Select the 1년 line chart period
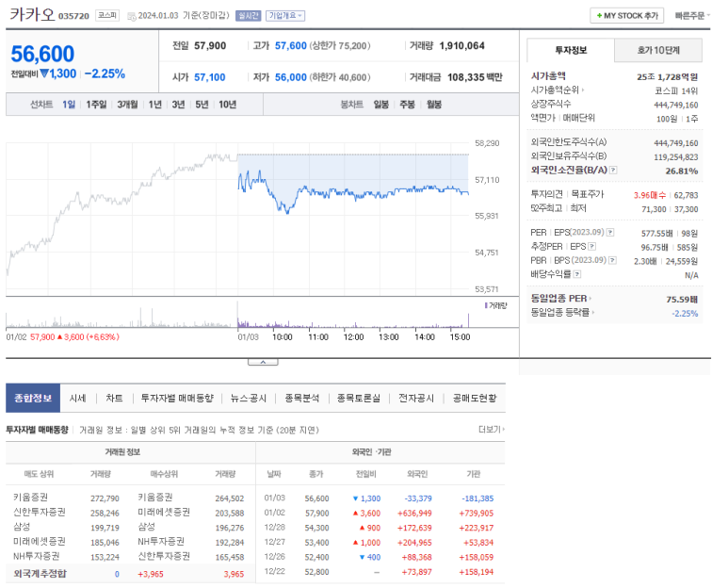 [155, 105]
